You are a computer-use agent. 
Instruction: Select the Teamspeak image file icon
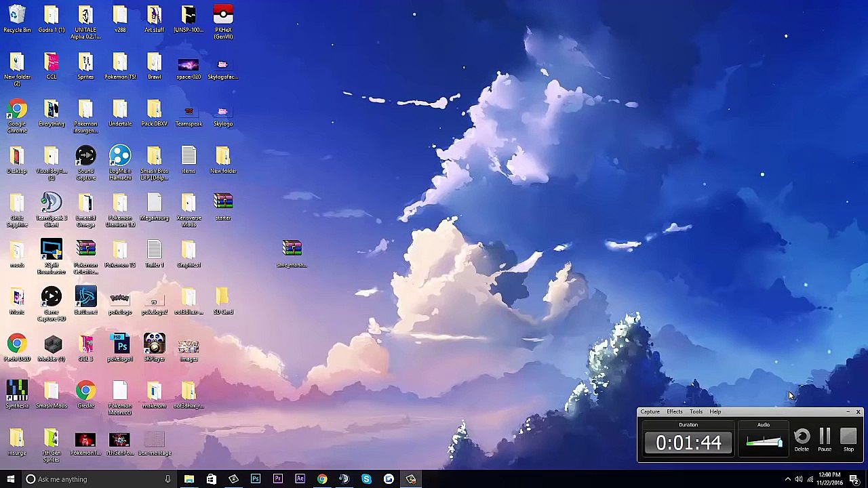pos(189,116)
